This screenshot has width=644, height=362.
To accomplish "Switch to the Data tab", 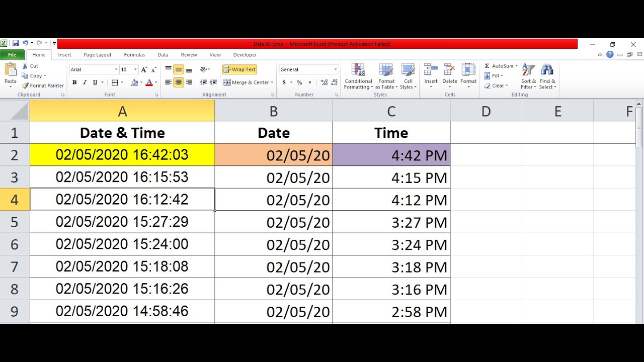I will pos(163,55).
